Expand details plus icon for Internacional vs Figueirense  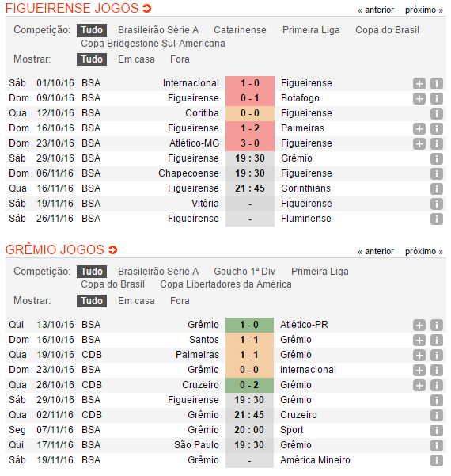[x=419, y=83]
